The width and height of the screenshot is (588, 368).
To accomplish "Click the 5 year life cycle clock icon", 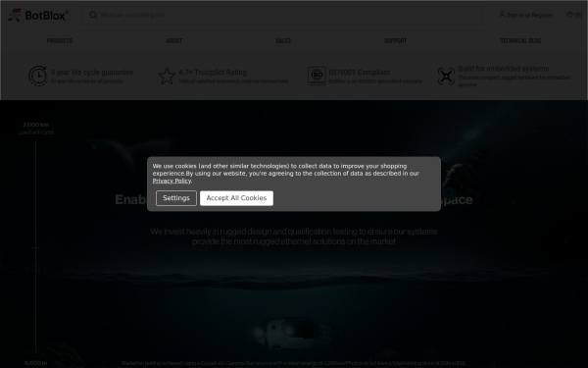I will [38, 76].
